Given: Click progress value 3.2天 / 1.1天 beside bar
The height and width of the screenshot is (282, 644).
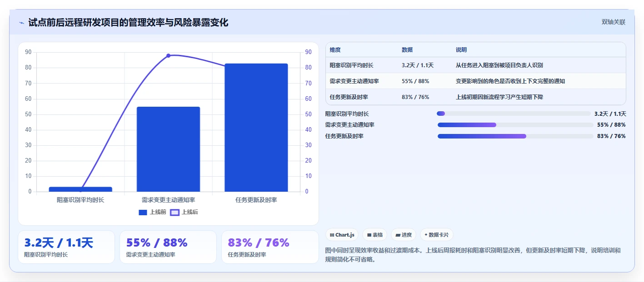Looking at the screenshot, I should pyautogui.click(x=610, y=114).
